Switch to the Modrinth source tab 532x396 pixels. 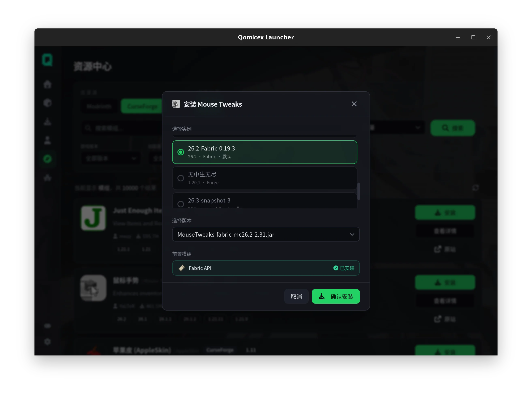coord(99,106)
